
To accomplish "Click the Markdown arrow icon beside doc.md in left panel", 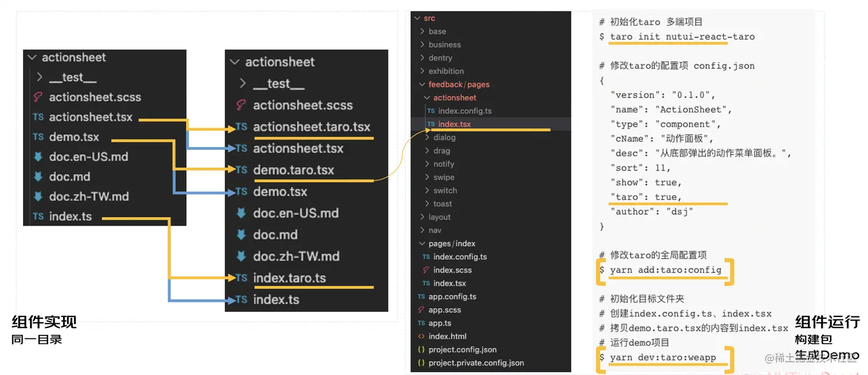I will coord(38,176).
